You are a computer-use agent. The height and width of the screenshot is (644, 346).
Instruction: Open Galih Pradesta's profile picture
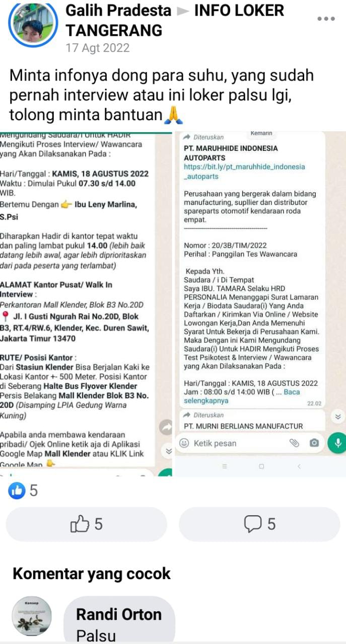pyautogui.click(x=33, y=25)
